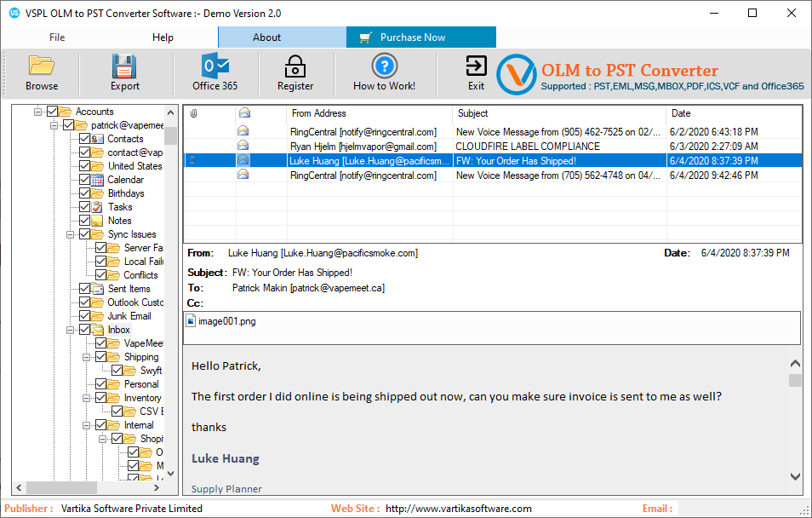
Task: Collapse the patrick@vapemeet account node
Action: pyautogui.click(x=54, y=125)
